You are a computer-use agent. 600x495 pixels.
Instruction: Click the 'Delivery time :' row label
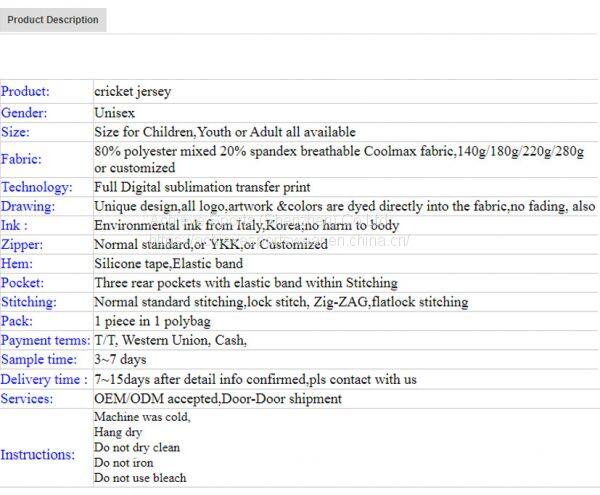pyautogui.click(x=44, y=379)
